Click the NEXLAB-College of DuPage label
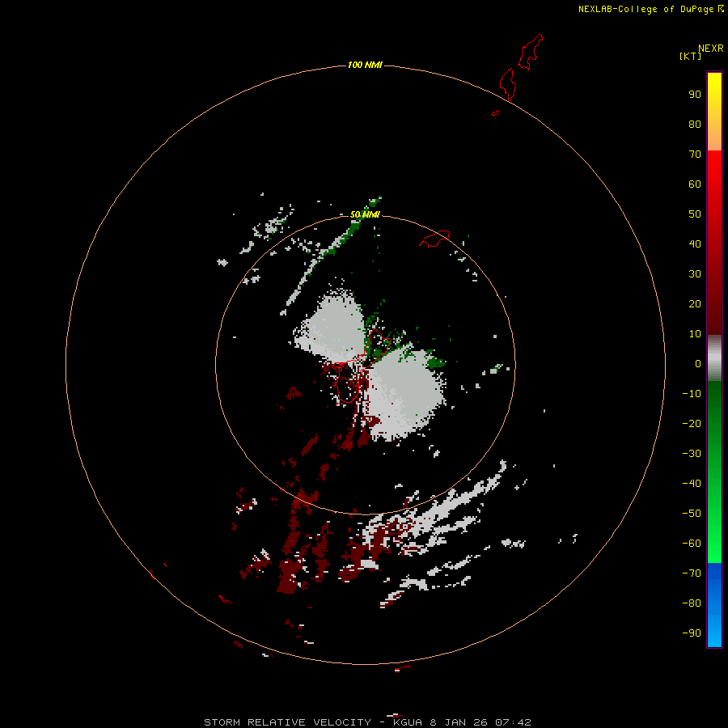Screen dimensions: 728x728 point(645,9)
